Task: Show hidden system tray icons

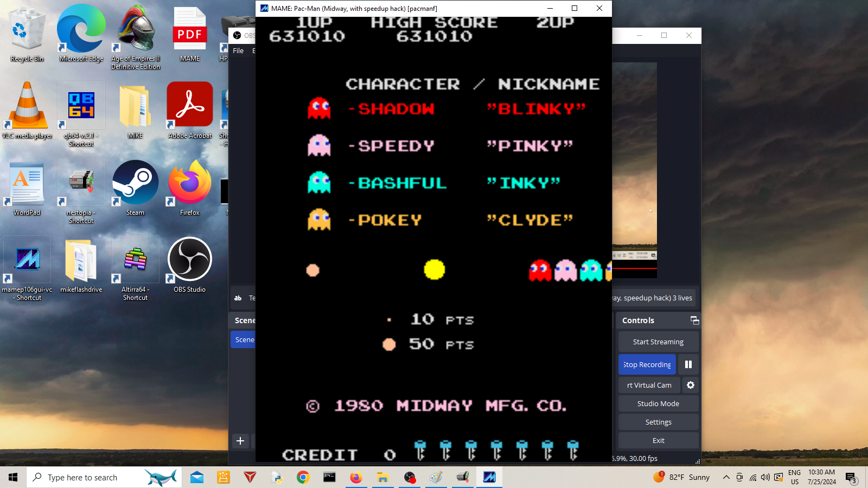Action: pyautogui.click(x=726, y=477)
